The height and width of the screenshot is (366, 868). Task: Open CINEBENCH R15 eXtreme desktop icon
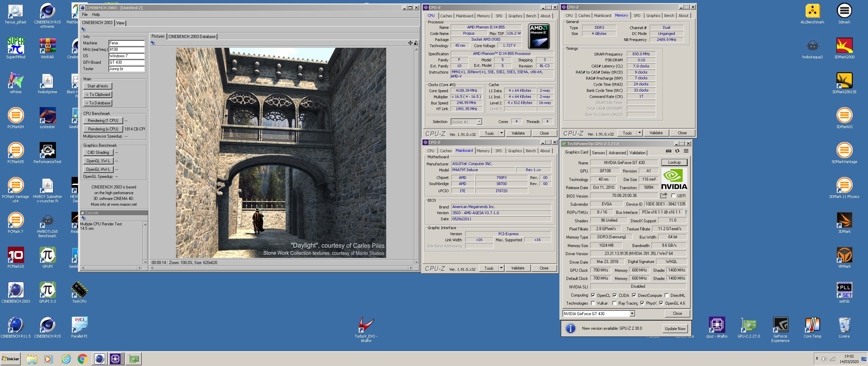pyautogui.click(x=47, y=16)
